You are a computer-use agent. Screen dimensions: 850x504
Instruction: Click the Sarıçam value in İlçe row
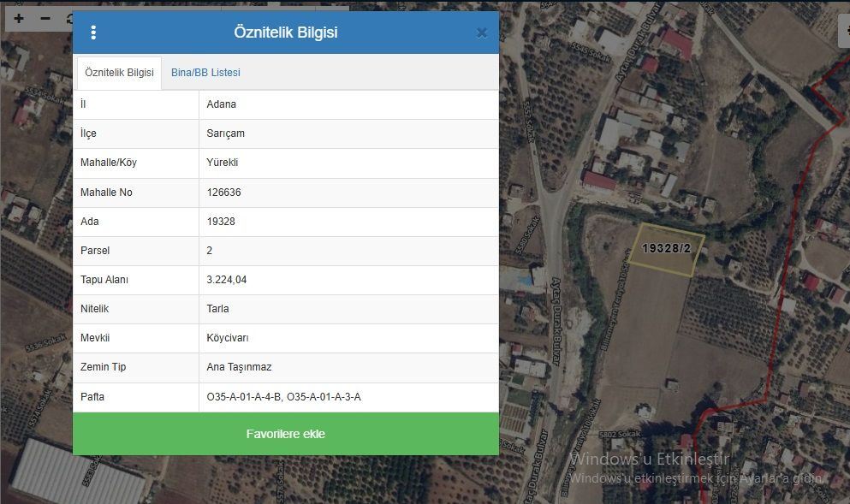click(225, 133)
